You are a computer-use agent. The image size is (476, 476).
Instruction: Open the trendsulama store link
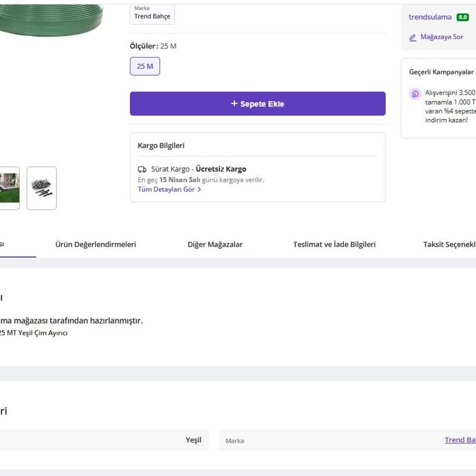430,17
